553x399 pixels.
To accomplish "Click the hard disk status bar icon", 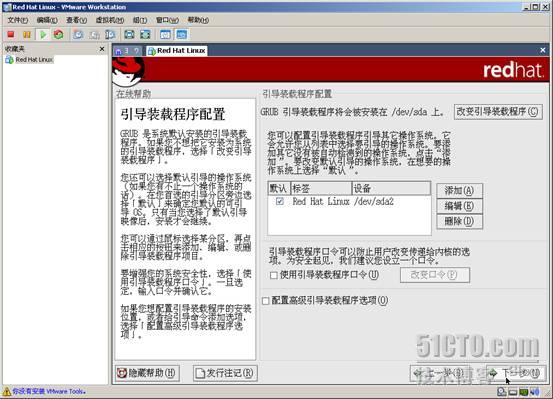I will tap(502, 391).
